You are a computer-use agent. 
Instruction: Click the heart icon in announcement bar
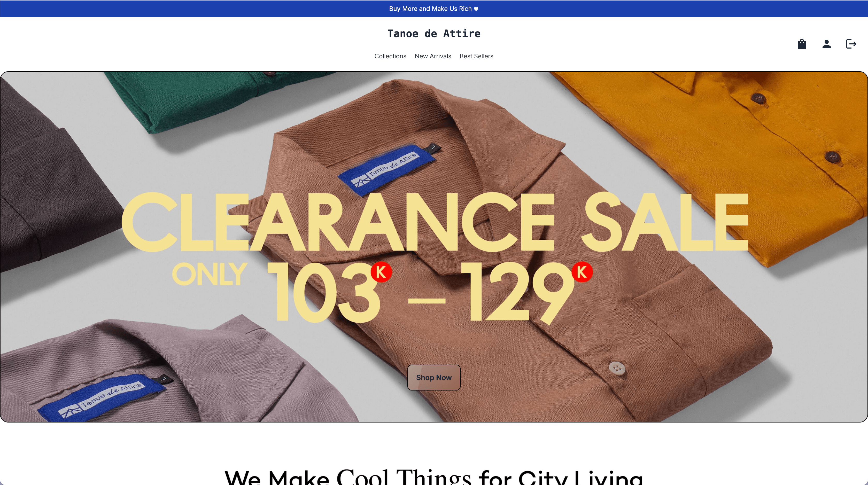point(476,9)
